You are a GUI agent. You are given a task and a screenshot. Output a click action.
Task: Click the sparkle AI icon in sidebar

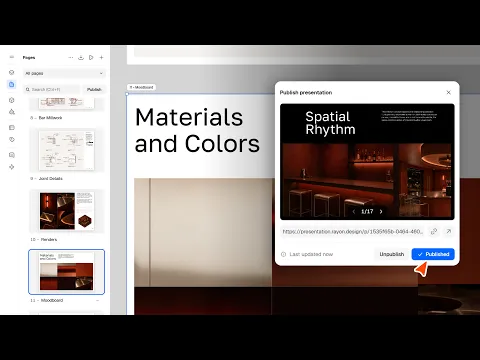click(12, 167)
